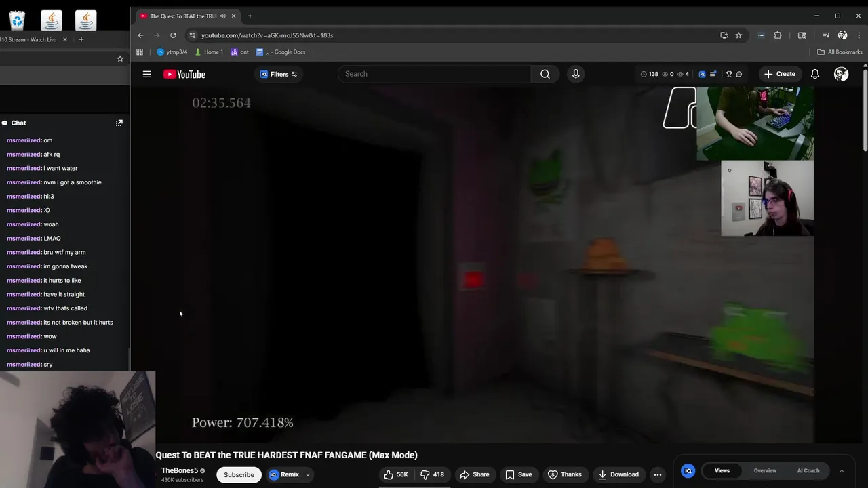
Task: Click the vidIQ round logo in side panel
Action: click(688, 470)
